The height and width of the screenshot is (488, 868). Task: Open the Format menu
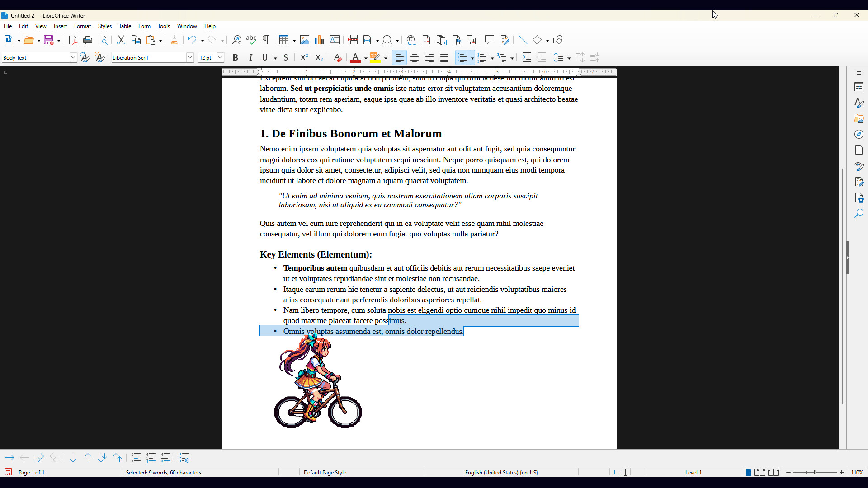pos(82,26)
